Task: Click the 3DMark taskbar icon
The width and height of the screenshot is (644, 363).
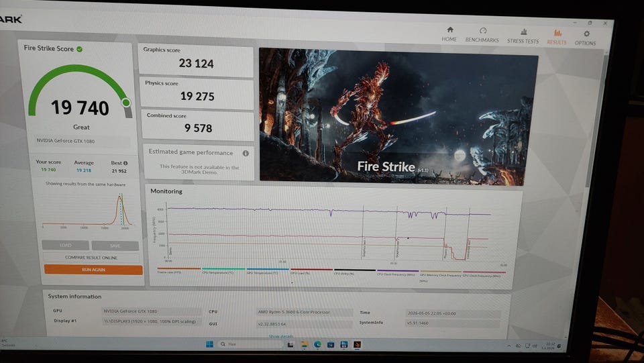Action: pos(358,345)
